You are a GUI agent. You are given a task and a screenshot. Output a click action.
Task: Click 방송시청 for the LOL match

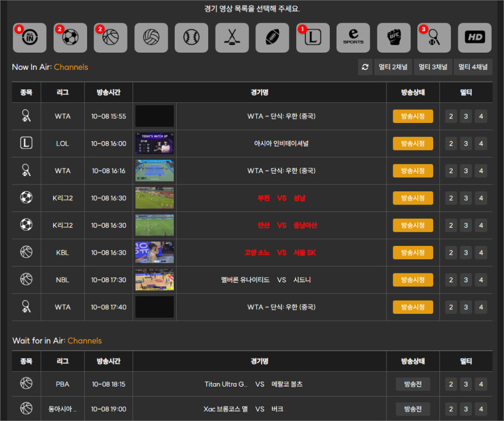tap(412, 144)
